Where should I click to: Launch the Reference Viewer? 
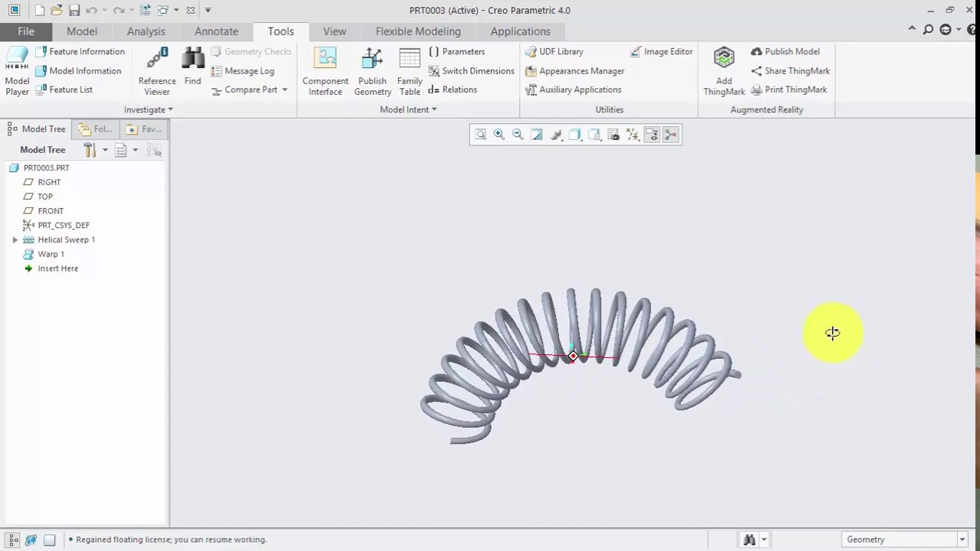[157, 71]
